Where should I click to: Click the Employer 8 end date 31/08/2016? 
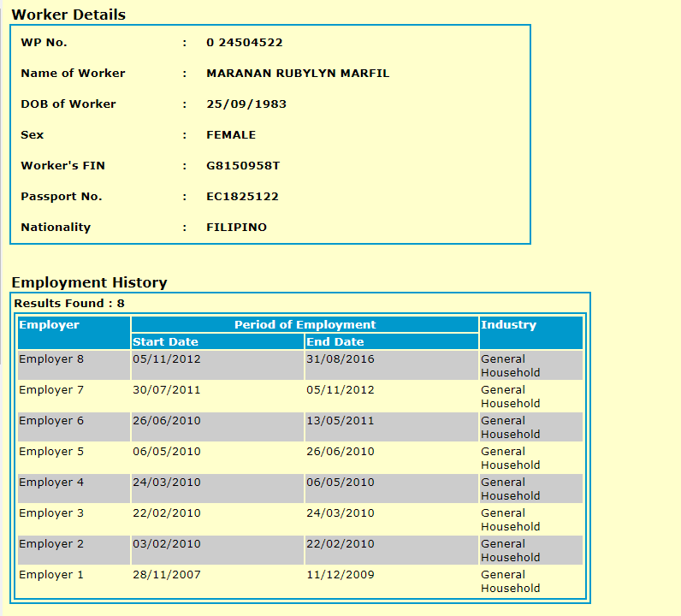coord(340,359)
